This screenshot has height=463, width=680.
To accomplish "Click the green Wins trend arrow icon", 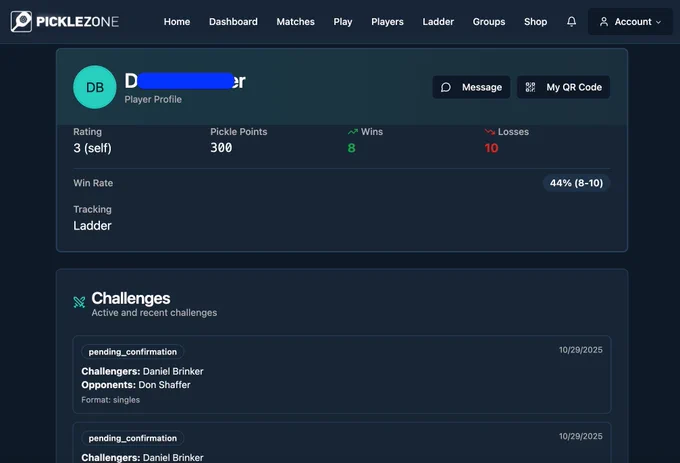I will coord(353,132).
